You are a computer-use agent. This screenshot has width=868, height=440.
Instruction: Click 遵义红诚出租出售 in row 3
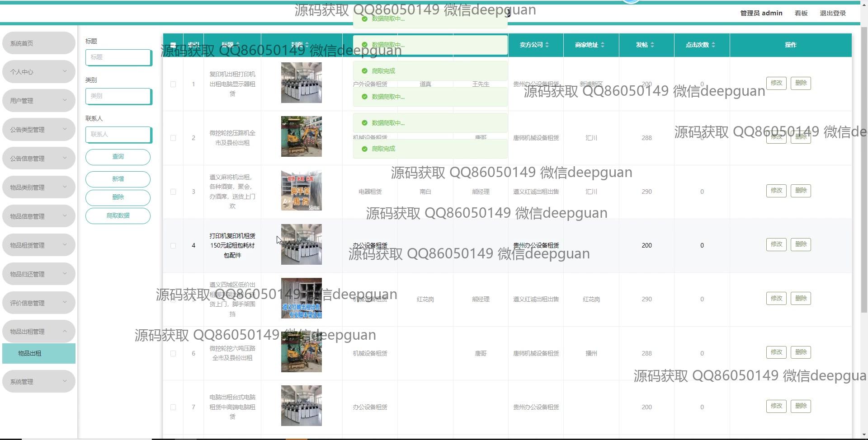point(536,192)
